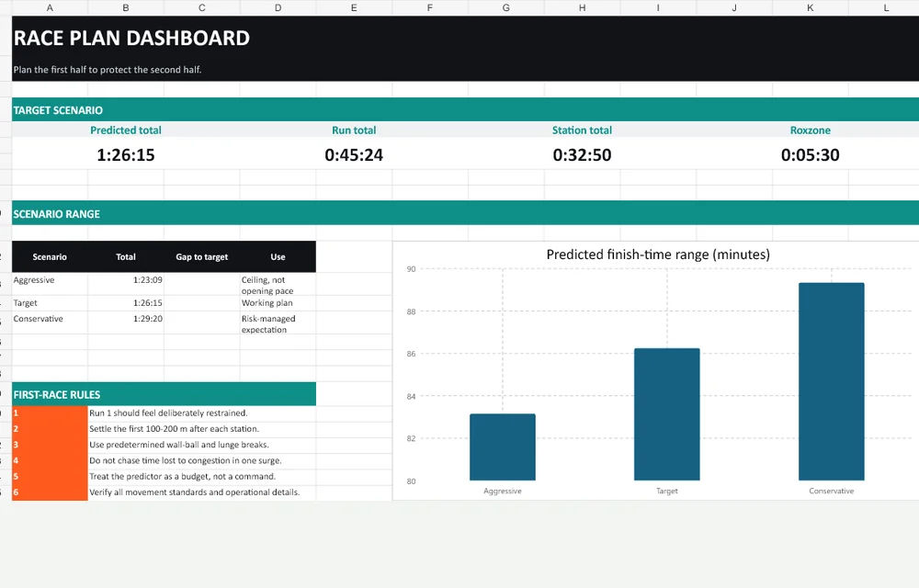Click the 'Gap to target' column header
The width and height of the screenshot is (919, 588).
tap(201, 256)
